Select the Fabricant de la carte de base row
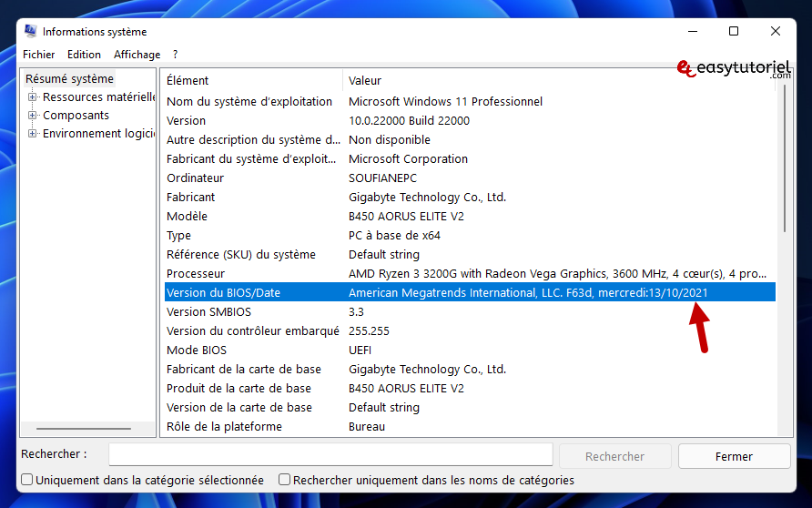 coord(470,370)
